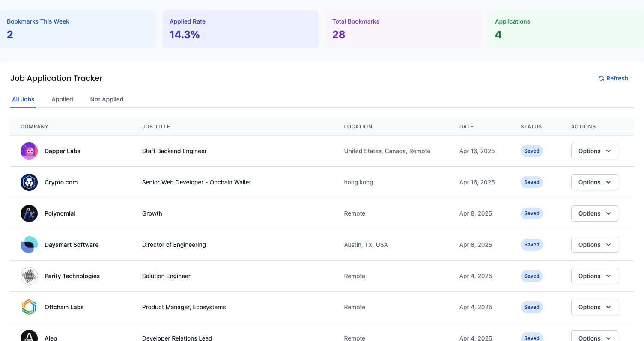
Task: Select the Polynomial fx logo
Action: point(29,213)
